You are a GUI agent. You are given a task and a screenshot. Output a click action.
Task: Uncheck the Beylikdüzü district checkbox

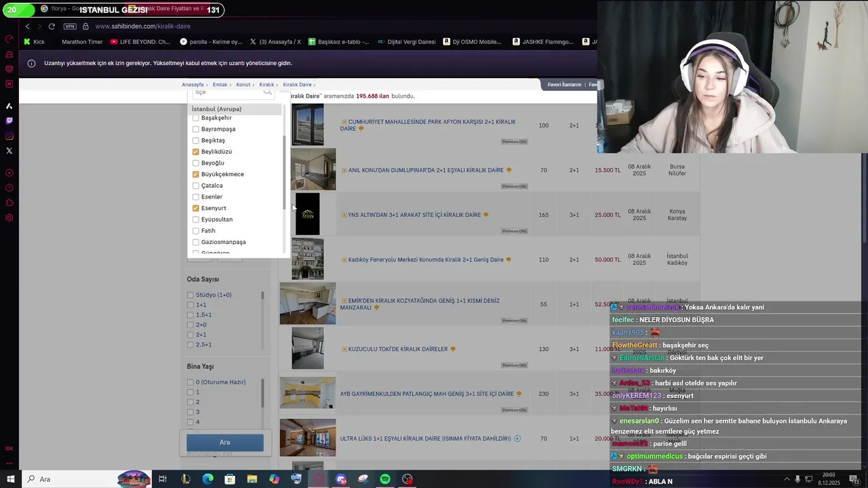coord(196,152)
